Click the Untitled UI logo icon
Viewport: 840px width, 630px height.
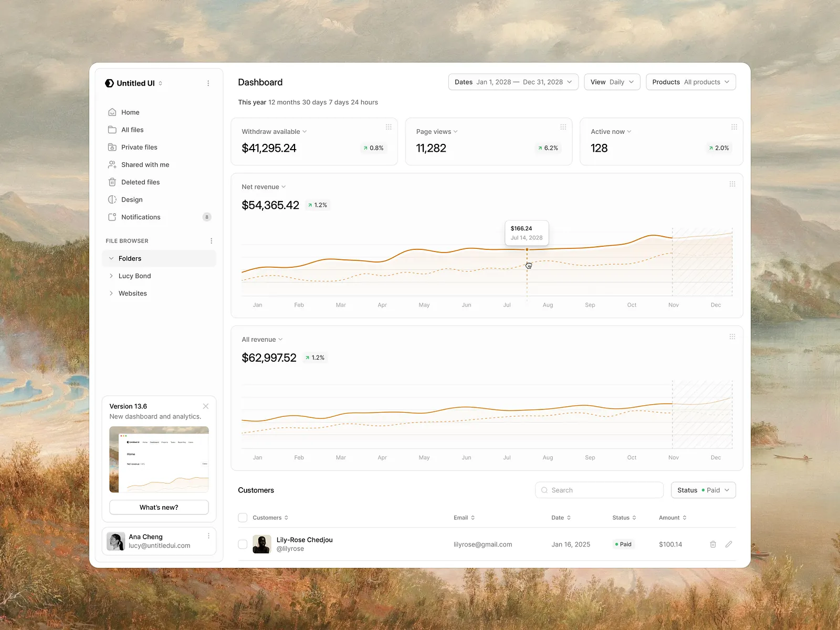point(109,83)
